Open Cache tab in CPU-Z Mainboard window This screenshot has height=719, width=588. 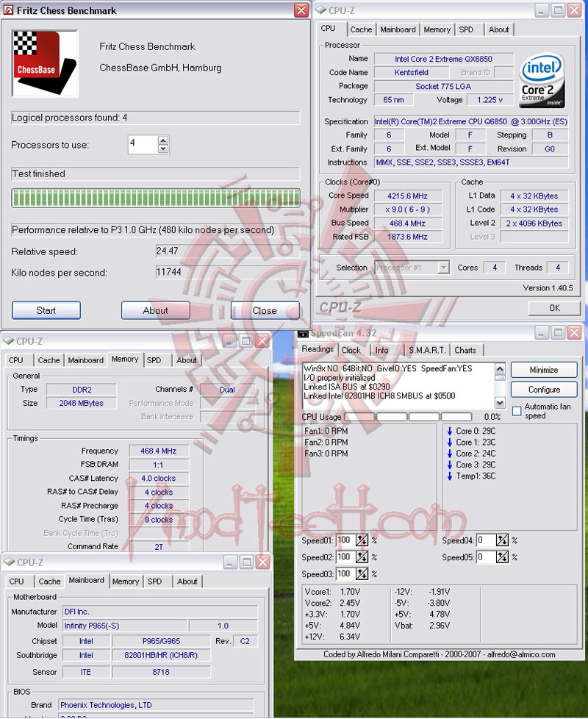coord(49,582)
